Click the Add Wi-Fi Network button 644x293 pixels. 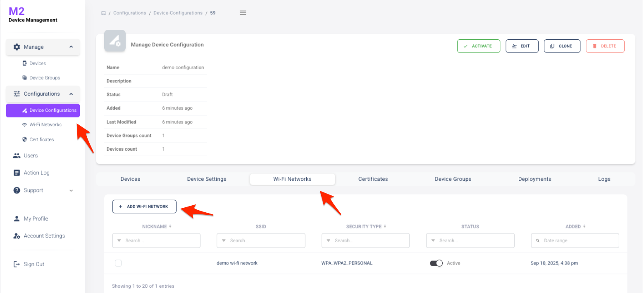(x=144, y=207)
